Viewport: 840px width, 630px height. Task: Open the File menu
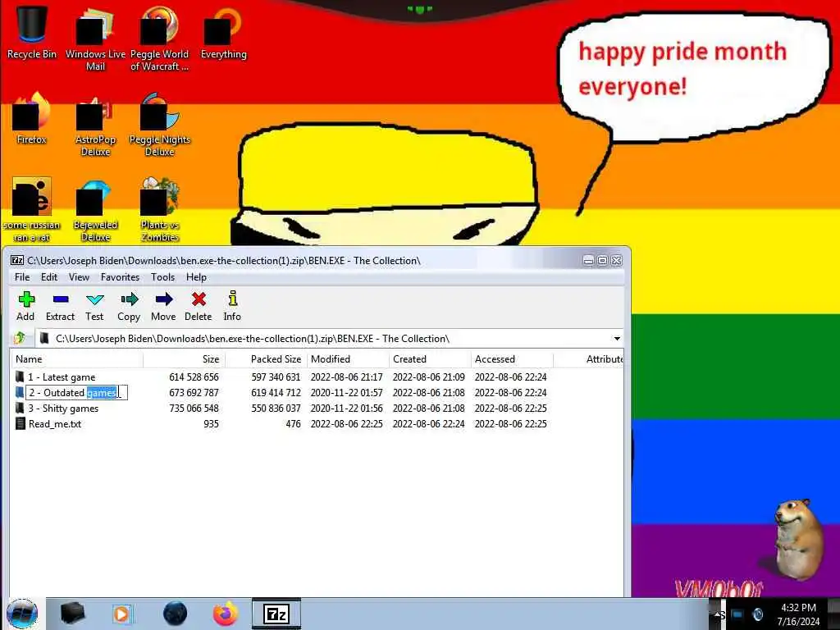coord(22,277)
